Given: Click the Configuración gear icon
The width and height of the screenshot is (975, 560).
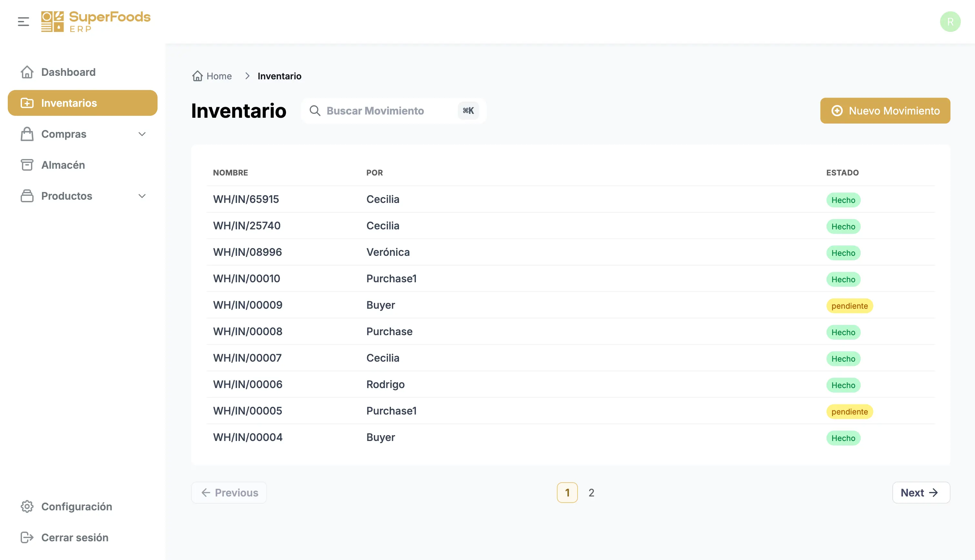Looking at the screenshot, I should click(x=27, y=506).
